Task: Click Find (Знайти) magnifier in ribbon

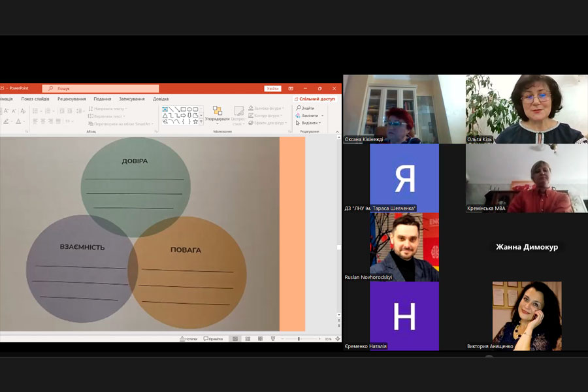Action: coord(299,108)
